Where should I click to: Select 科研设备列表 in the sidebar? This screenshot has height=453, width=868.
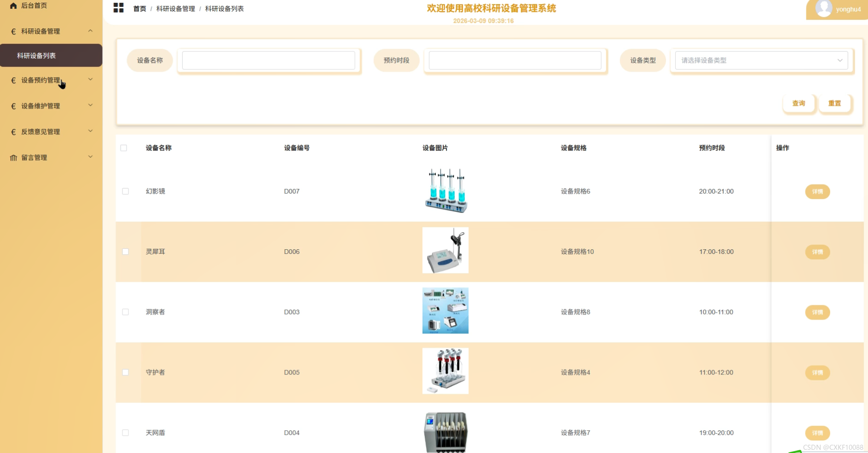51,56
